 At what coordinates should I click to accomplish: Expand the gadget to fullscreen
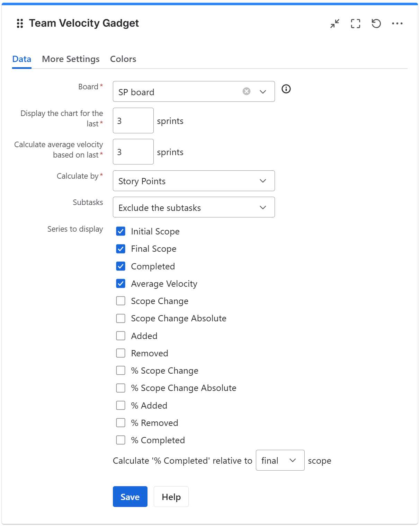pyautogui.click(x=356, y=24)
